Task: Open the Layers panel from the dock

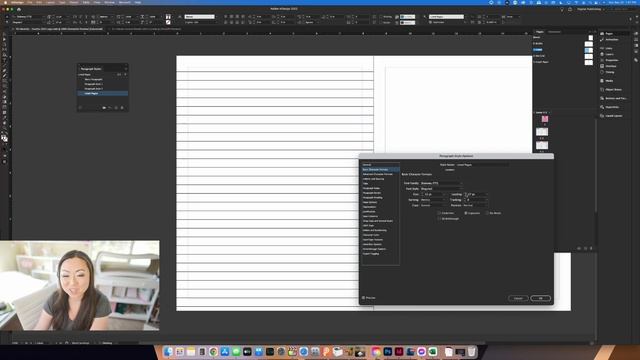Action: (x=609, y=54)
